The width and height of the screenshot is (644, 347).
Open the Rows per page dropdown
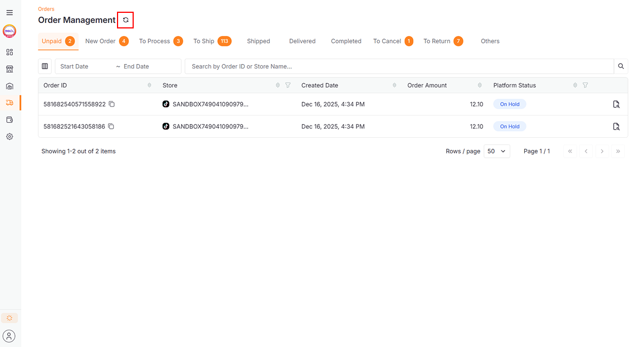coord(496,151)
